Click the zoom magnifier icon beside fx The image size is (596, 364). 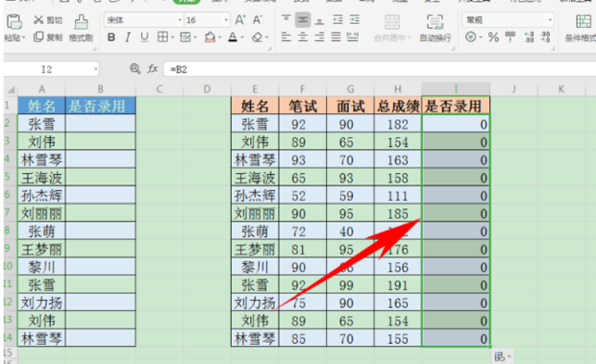135,69
